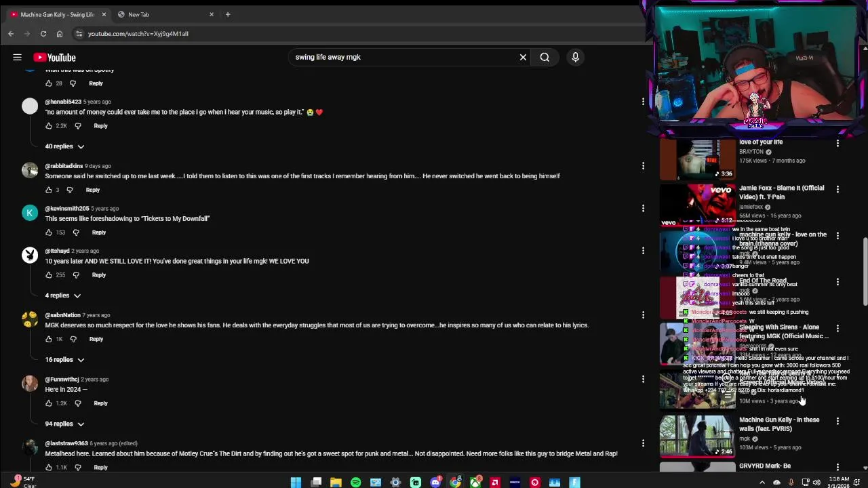Viewport: 868px width, 488px height.
Task: Clear the search box with the X
Action: click(x=523, y=58)
